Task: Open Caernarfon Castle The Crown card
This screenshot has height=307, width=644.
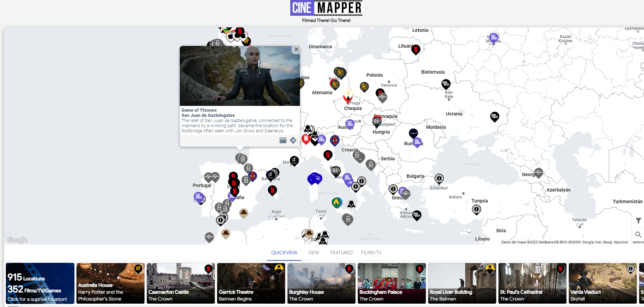Action: coord(181,283)
